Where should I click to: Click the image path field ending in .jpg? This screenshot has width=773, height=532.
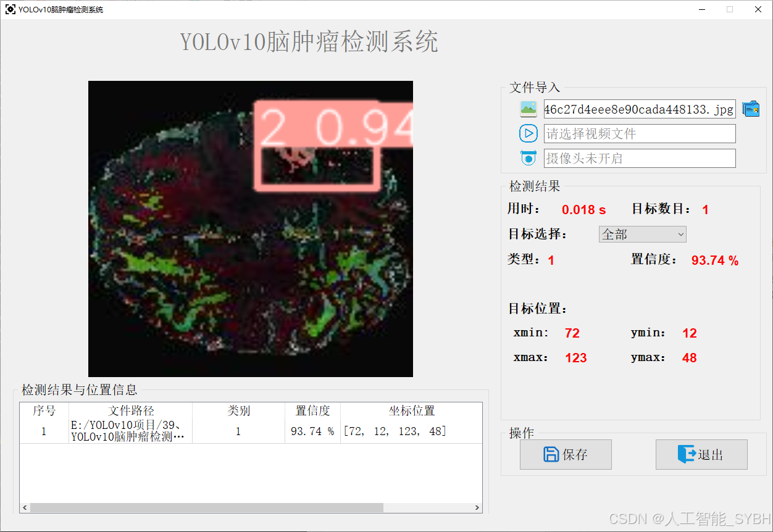[640, 109]
